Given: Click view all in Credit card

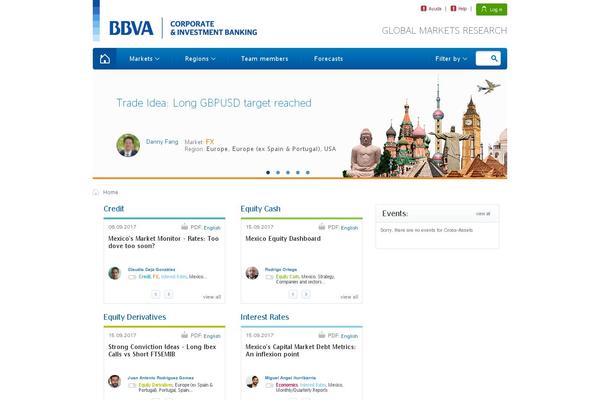Looking at the screenshot, I should pos(212,297).
